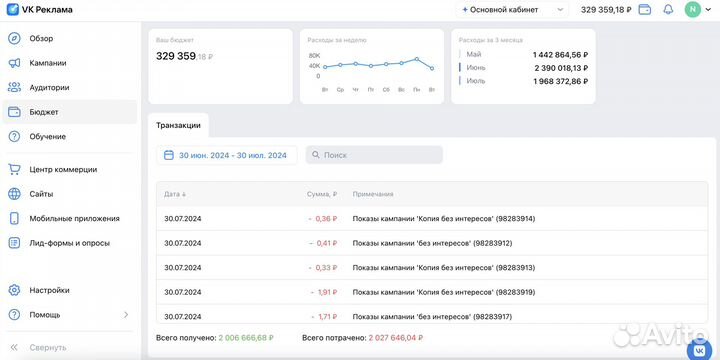Expand the Помощь submenu chevron

pos(126,315)
